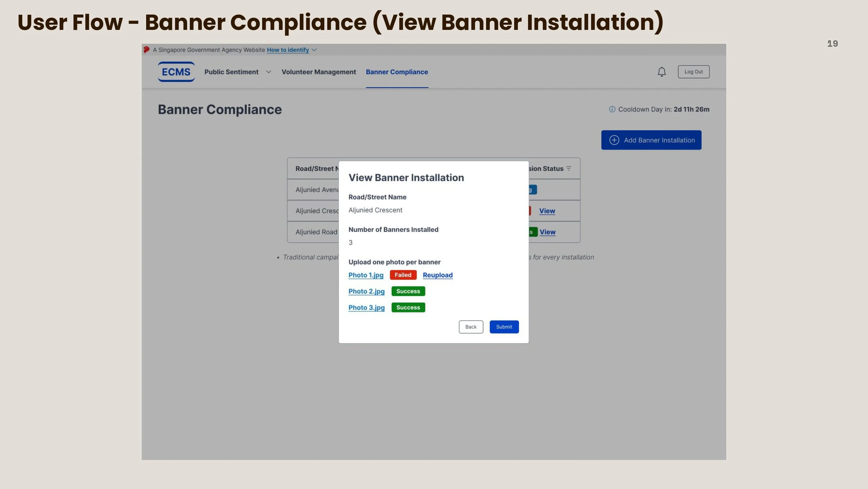Click the Back button in the dialog
This screenshot has width=868, height=489.
click(471, 327)
